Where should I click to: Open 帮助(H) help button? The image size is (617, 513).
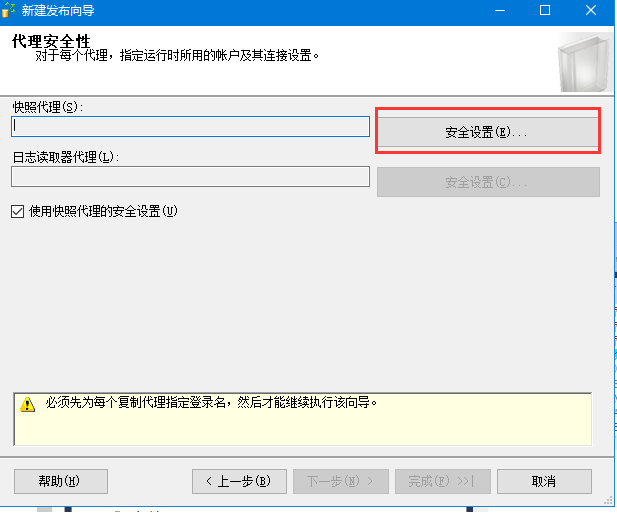[x=61, y=481]
